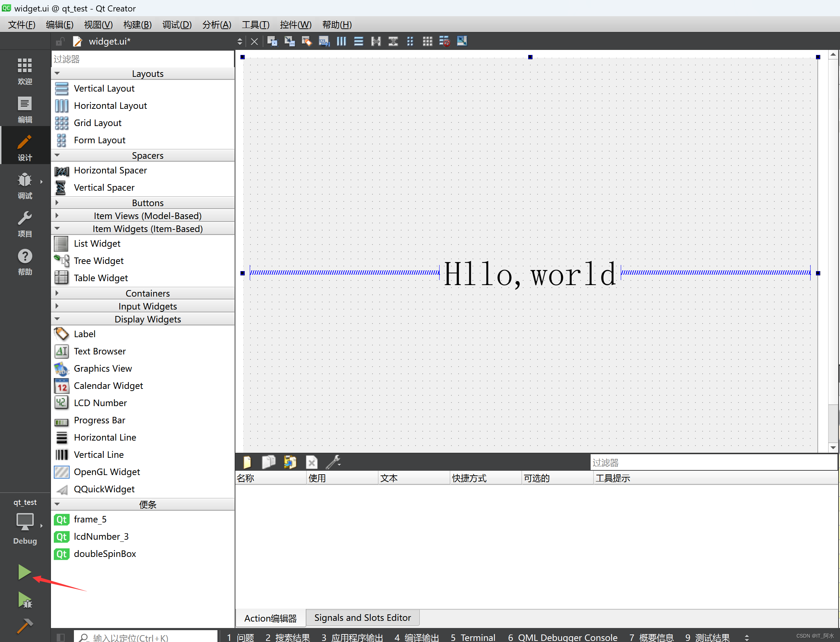Click Edit Buddies mode icon
840x642 pixels.
click(306, 41)
